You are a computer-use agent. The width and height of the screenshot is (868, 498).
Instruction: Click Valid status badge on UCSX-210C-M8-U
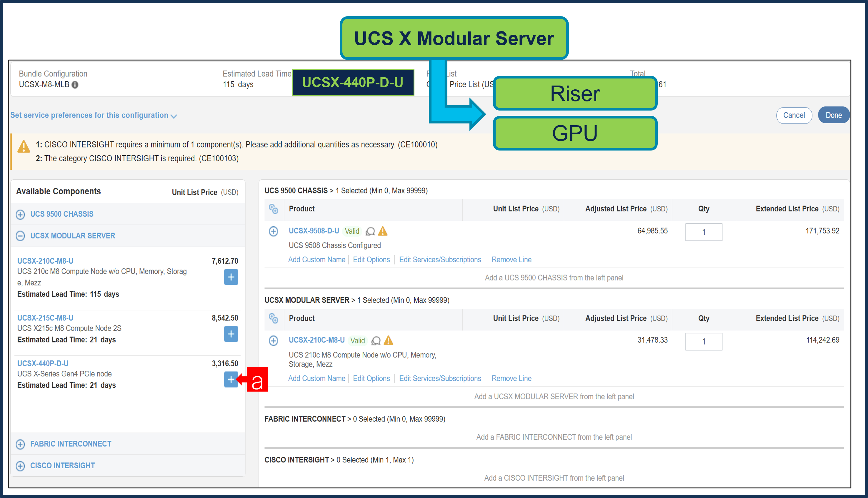pyautogui.click(x=357, y=341)
